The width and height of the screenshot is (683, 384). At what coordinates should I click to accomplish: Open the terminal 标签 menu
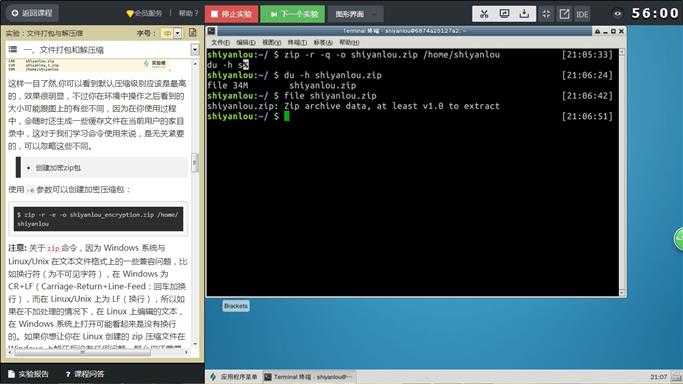(x=323, y=42)
